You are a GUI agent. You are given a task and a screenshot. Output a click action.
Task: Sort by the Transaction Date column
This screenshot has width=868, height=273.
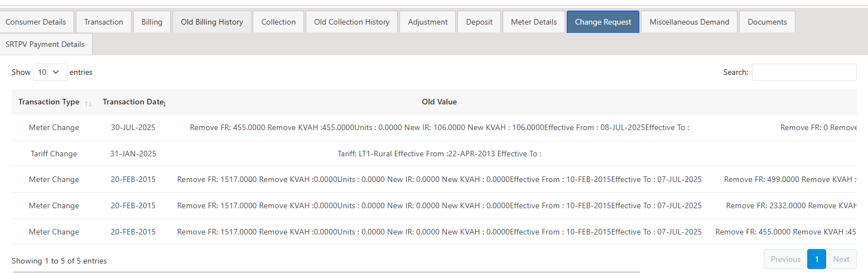click(x=134, y=102)
